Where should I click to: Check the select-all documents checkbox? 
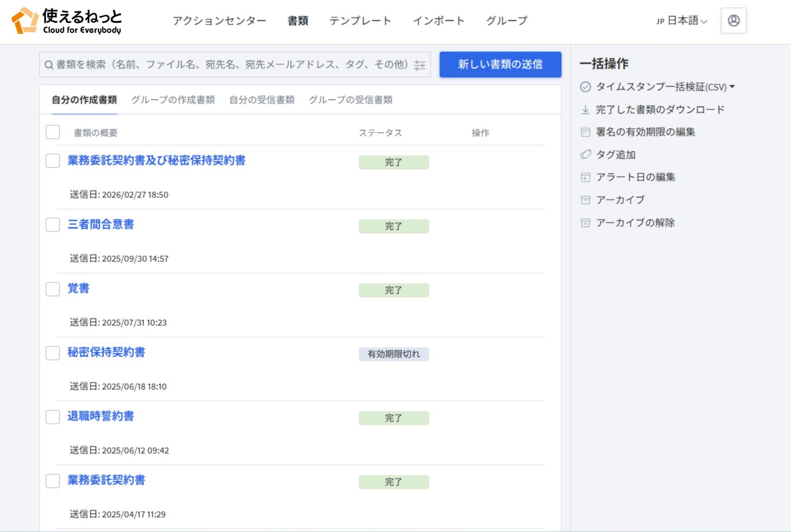(x=53, y=132)
